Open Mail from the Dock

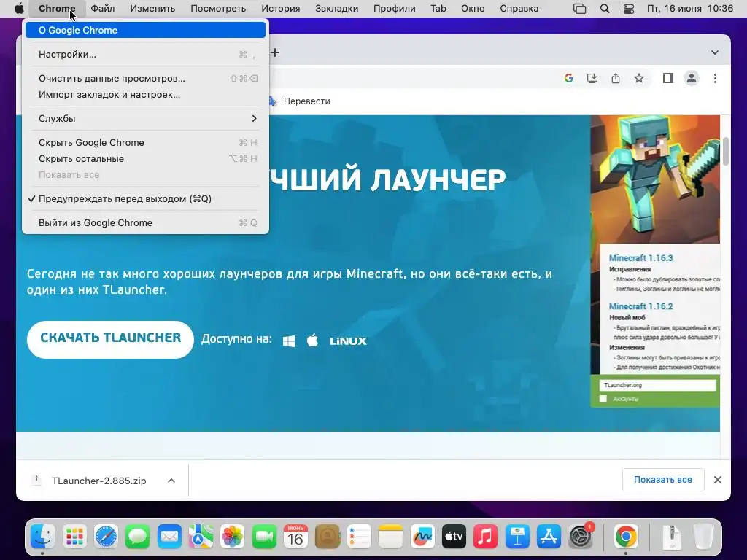pyautogui.click(x=169, y=537)
